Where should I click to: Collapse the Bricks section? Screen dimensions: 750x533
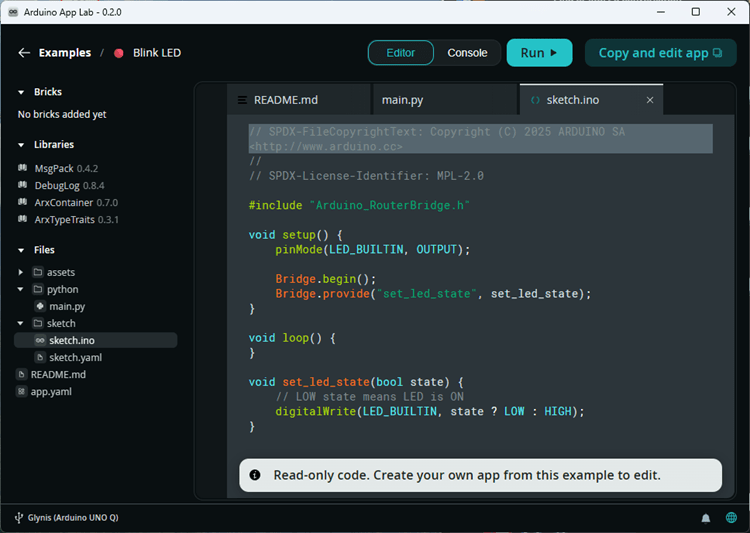click(x=21, y=92)
